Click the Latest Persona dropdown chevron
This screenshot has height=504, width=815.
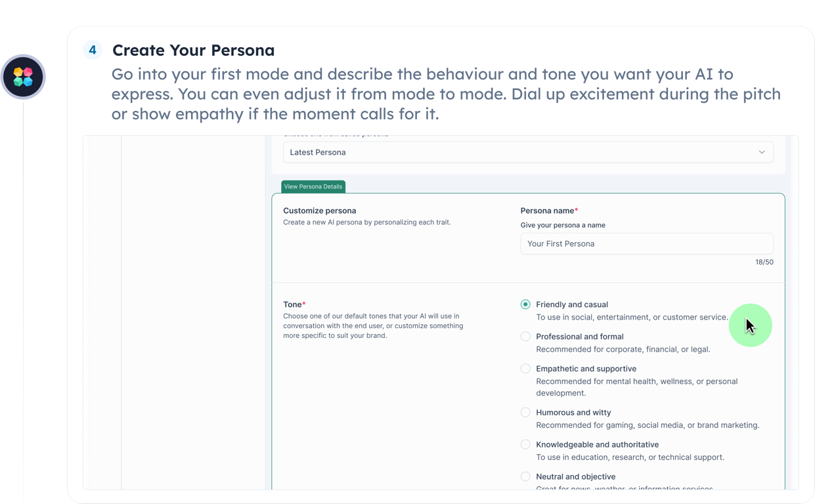[x=762, y=152]
